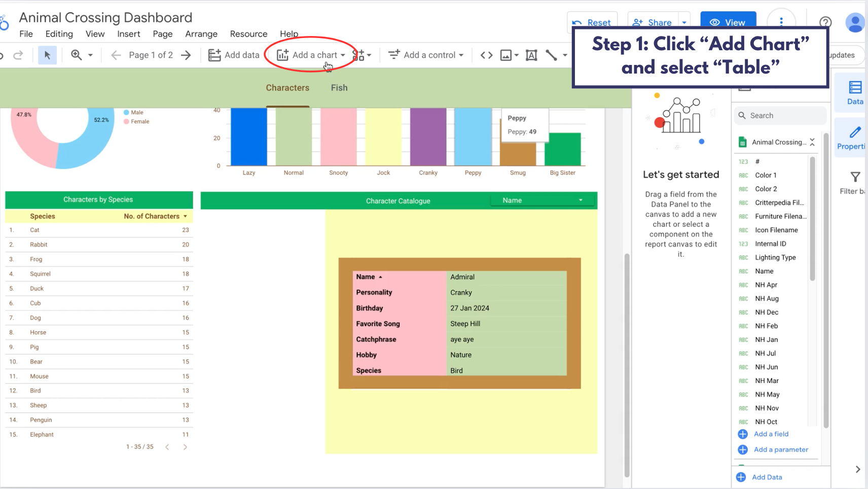Screen dimensions: 868x489
Task: Expand the Add a control dropdown
Action: click(426, 55)
